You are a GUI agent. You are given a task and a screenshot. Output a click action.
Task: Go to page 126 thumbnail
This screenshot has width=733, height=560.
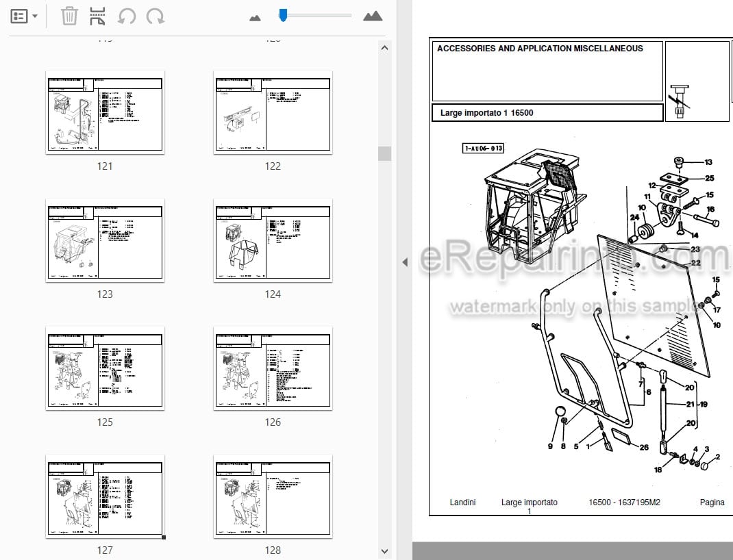click(x=273, y=368)
